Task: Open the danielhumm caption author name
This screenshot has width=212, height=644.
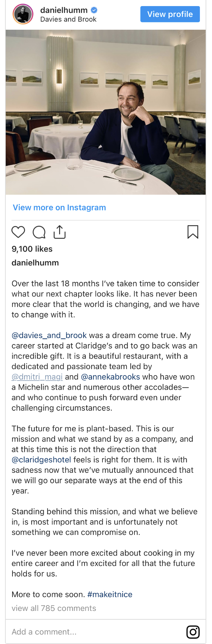Action: (x=35, y=263)
